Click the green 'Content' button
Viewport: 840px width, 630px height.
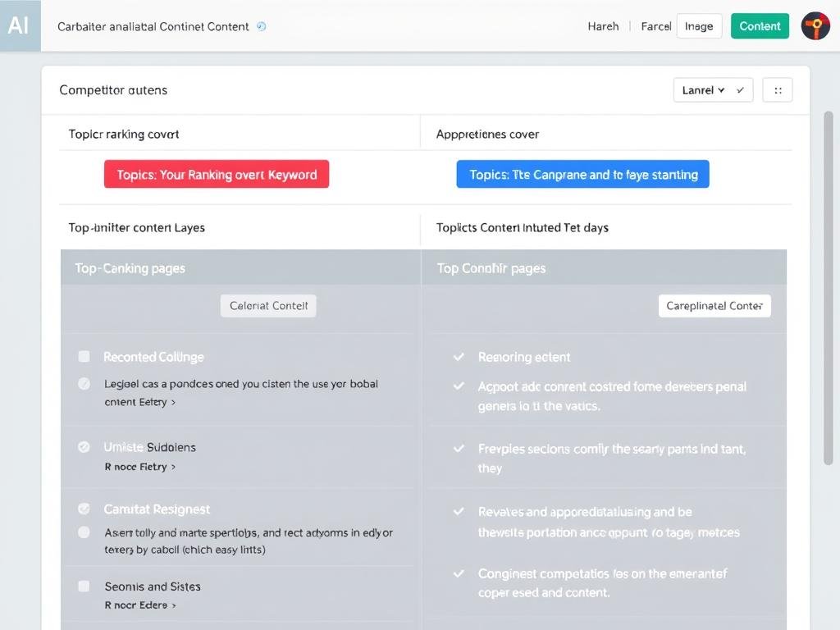coord(760,25)
